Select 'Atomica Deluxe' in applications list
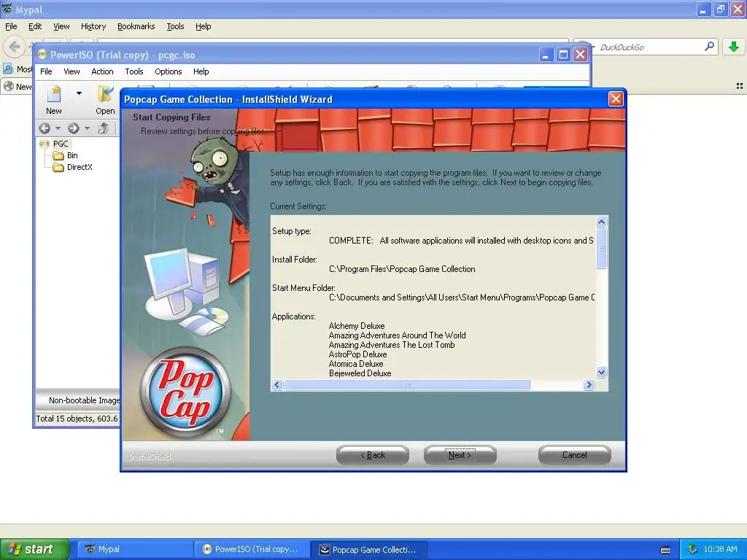747x560 pixels. [x=356, y=364]
